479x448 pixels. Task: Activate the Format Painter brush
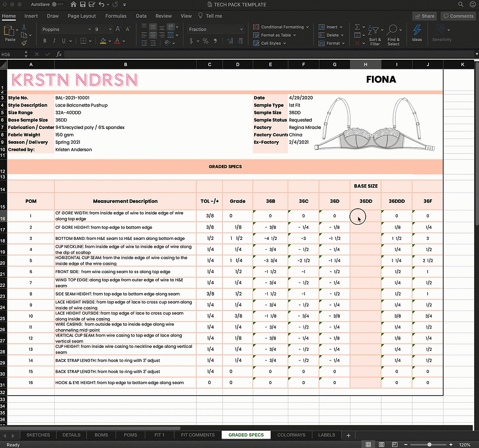pyautogui.click(x=24, y=43)
